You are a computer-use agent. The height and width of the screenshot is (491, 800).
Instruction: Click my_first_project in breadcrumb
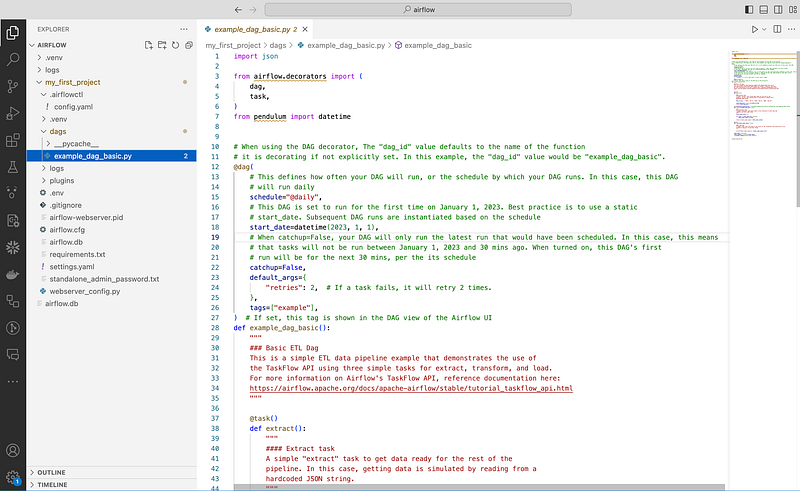pyautogui.click(x=233, y=45)
